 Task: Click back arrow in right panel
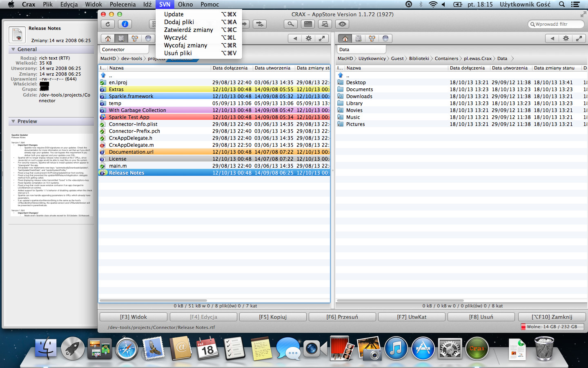click(552, 38)
